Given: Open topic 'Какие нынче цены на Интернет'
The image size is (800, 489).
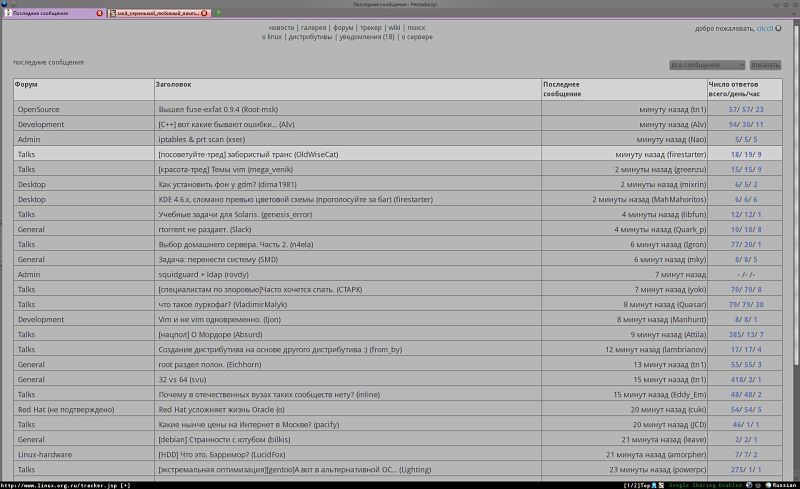Looking at the screenshot, I should 248,424.
